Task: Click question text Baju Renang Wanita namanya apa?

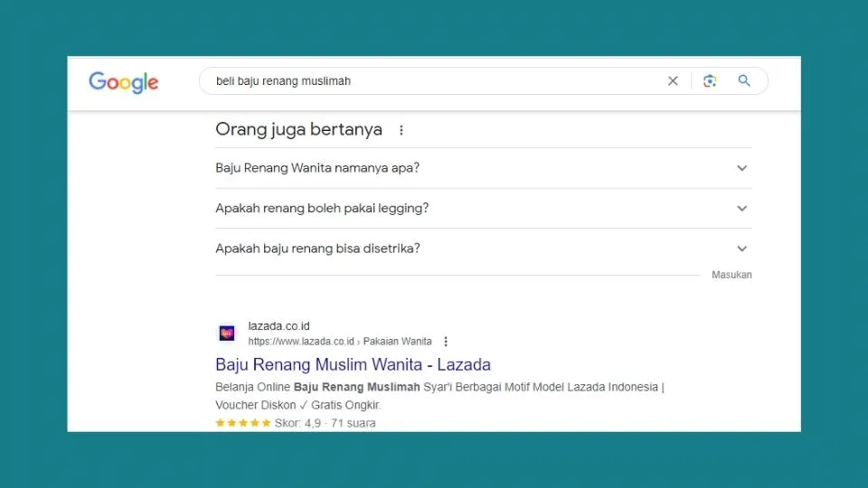Action: [317, 168]
